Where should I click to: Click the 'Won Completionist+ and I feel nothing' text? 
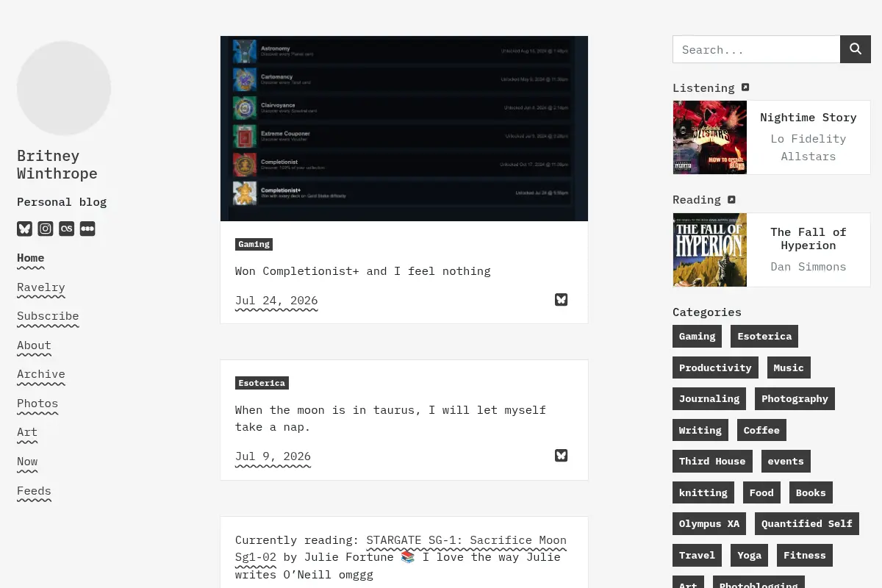tap(363, 271)
